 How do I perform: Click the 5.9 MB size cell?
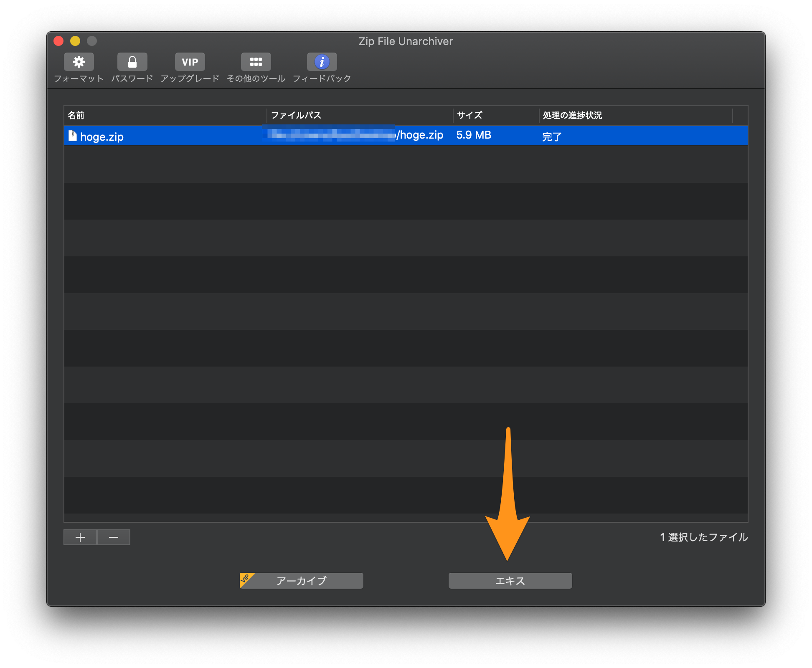point(474,135)
